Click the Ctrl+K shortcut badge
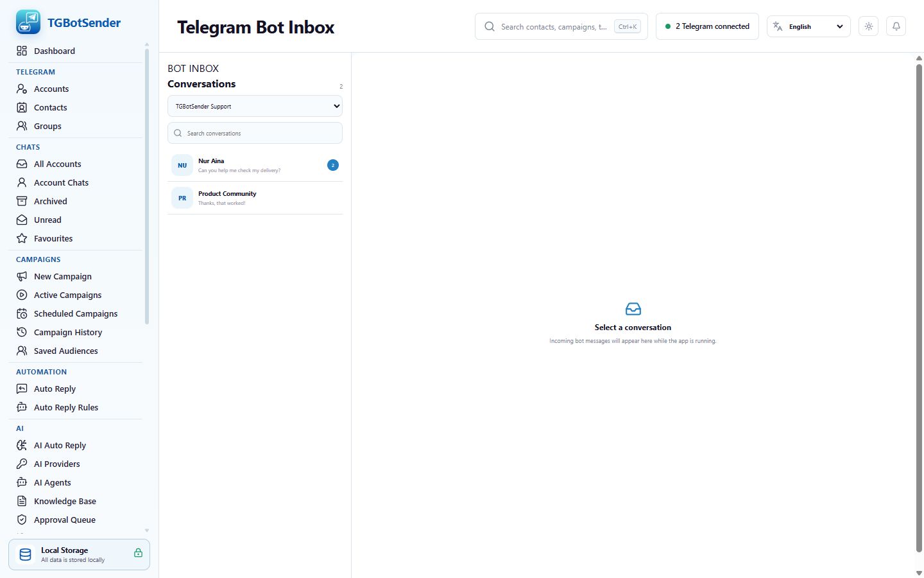924x578 pixels. point(628,26)
